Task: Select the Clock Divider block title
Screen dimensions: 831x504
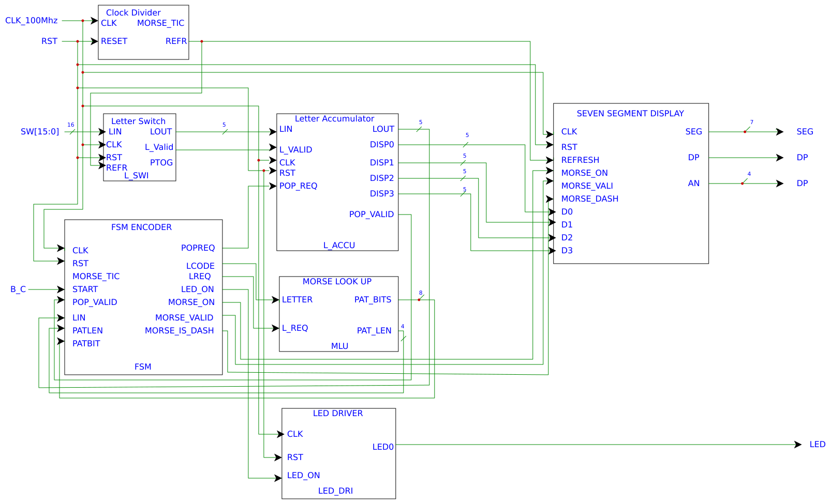Action: (133, 12)
